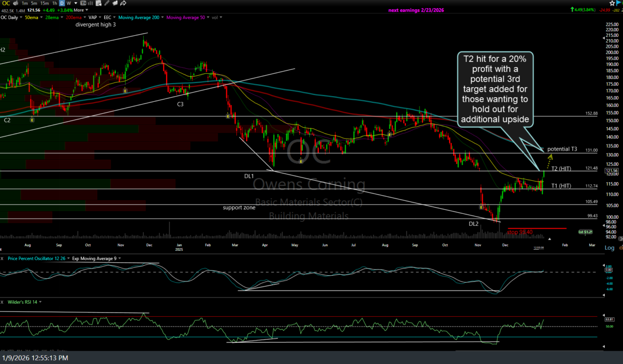623x364 pixels.
Task: Toggle Log scale on price axis
Action: click(610, 248)
